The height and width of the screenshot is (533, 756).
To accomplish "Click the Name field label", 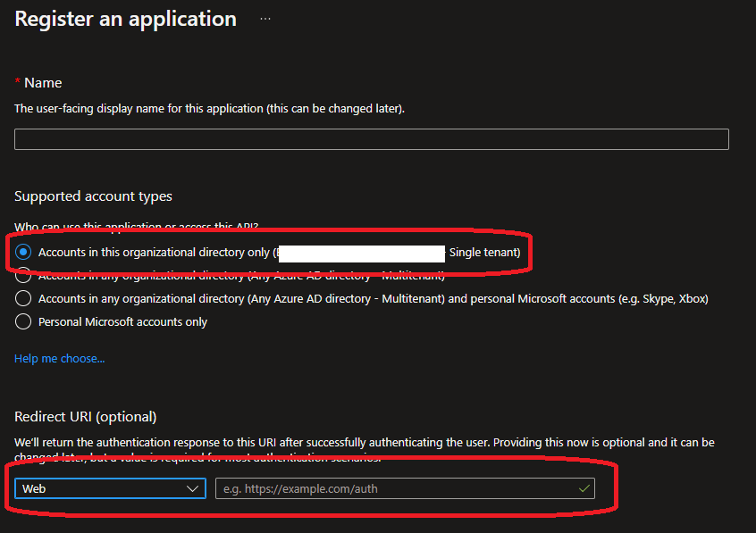I will tap(43, 82).
